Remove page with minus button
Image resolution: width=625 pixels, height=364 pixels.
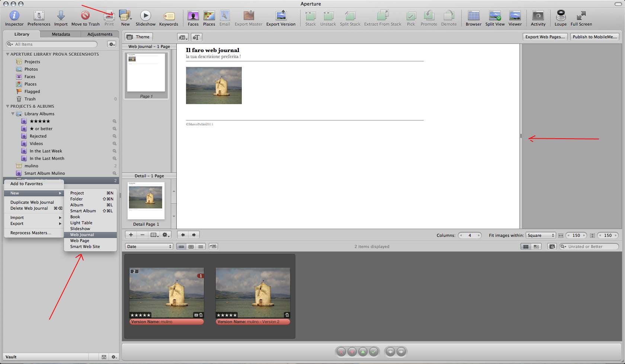[x=142, y=235]
